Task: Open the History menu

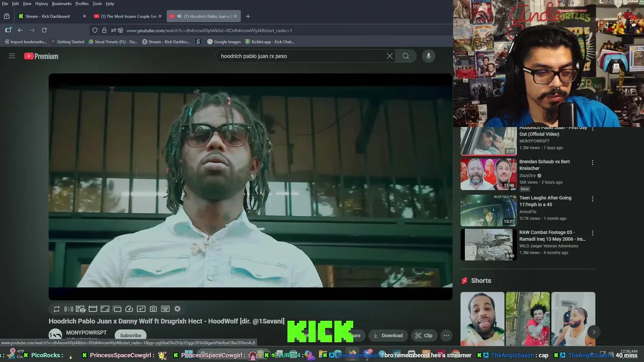Action: pyautogui.click(x=42, y=4)
